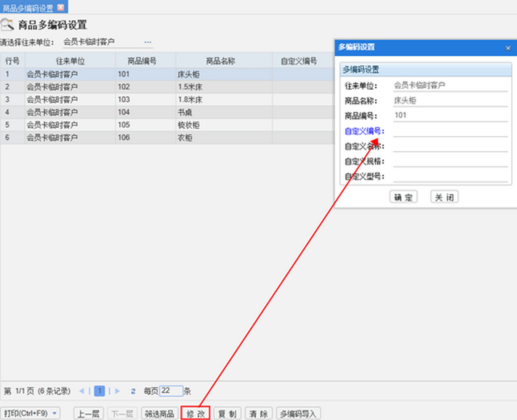
Task: Confirm dialog with 确定 button
Action: (x=403, y=197)
